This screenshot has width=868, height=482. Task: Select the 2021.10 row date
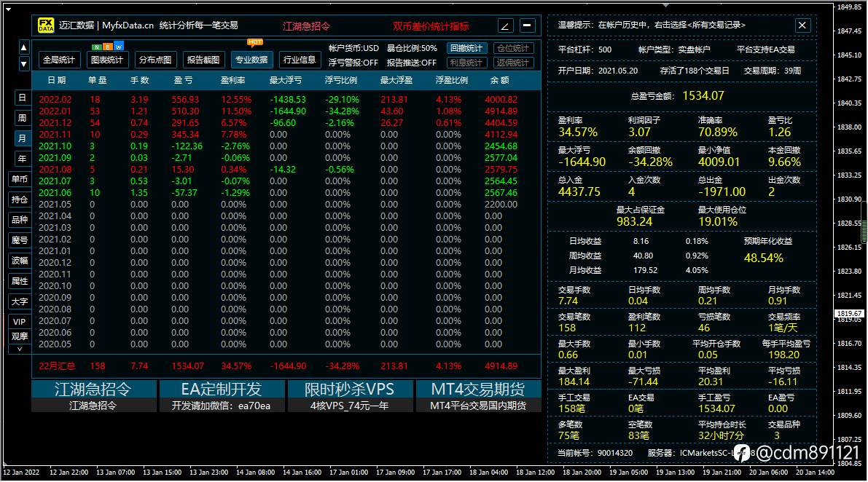click(x=55, y=146)
